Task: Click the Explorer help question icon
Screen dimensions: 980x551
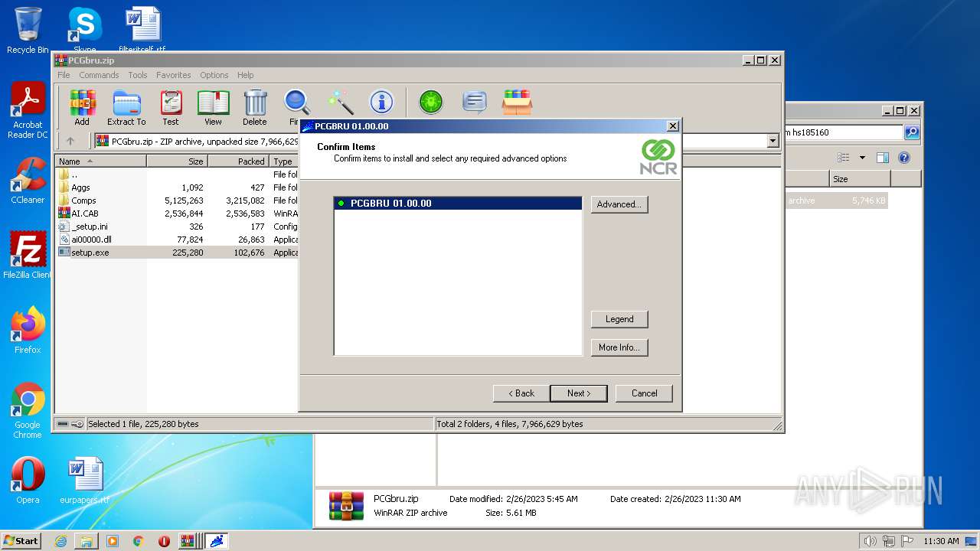Action: (903, 158)
